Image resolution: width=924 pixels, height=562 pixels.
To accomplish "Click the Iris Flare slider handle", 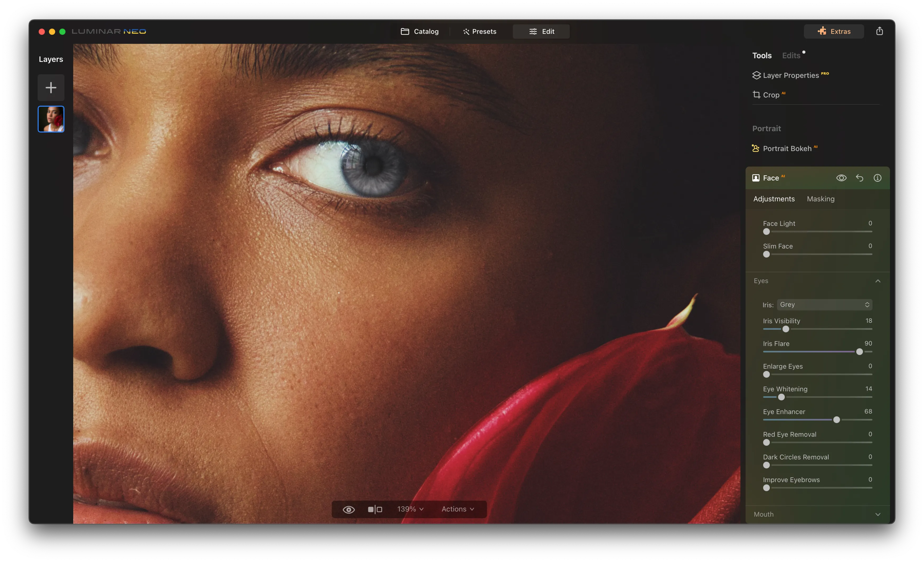I will pyautogui.click(x=859, y=352).
